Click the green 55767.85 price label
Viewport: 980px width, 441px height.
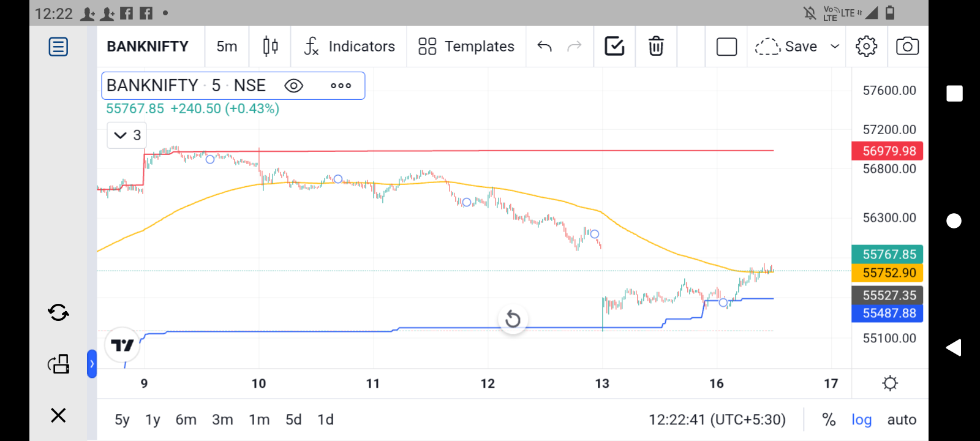pos(888,254)
